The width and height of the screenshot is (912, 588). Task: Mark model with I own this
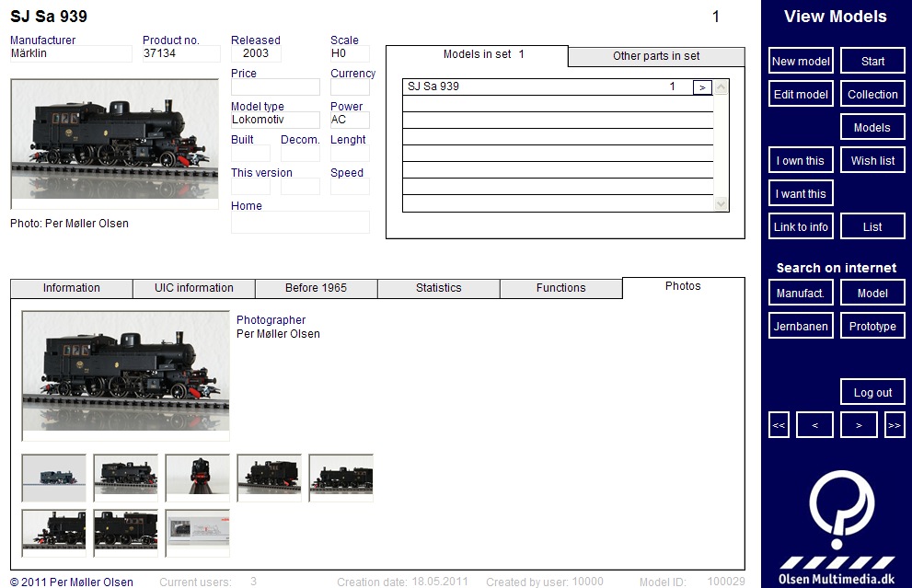pos(801,160)
